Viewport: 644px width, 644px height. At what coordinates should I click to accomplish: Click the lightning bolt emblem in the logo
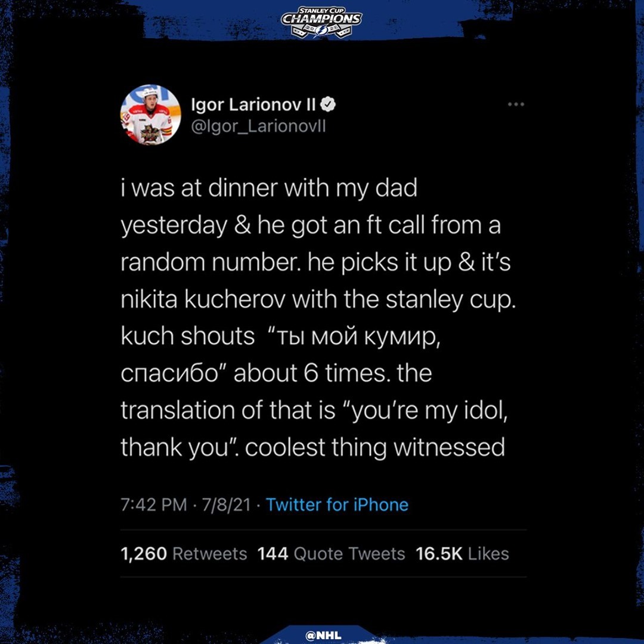(x=322, y=31)
